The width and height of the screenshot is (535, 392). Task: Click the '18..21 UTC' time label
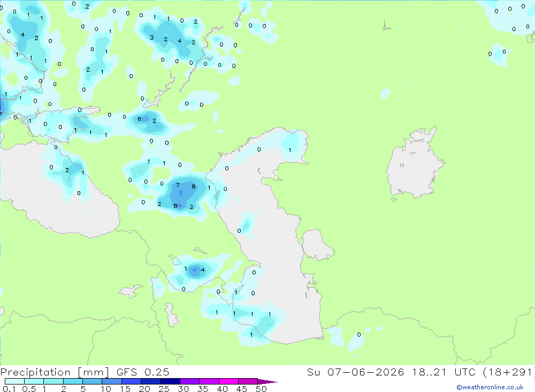pos(443,372)
